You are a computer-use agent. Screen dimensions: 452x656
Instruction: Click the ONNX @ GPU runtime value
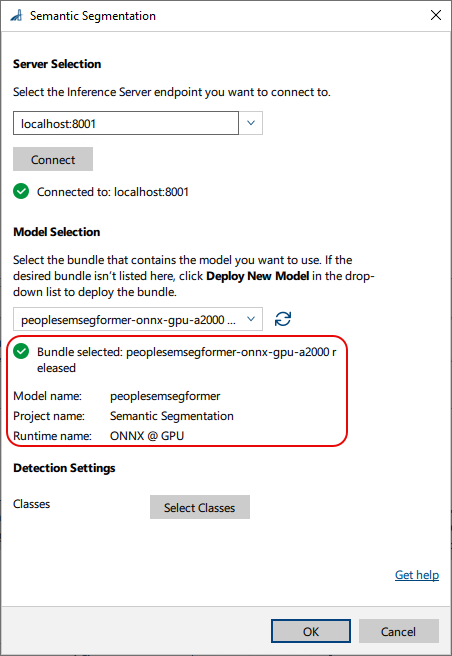(x=147, y=436)
